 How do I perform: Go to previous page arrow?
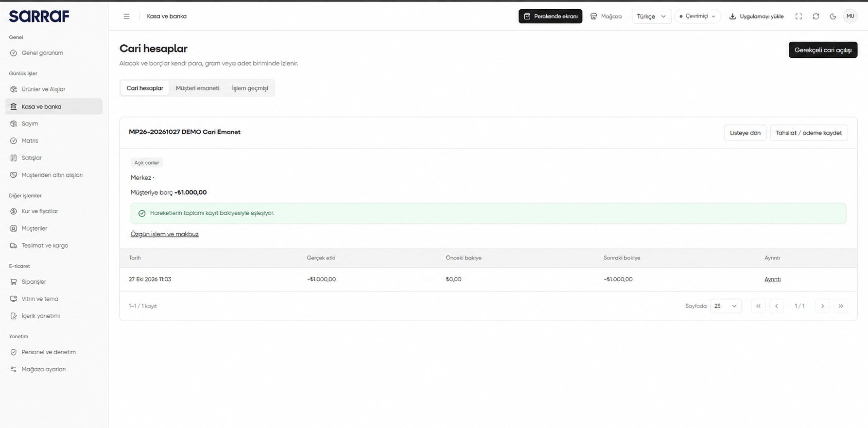777,306
